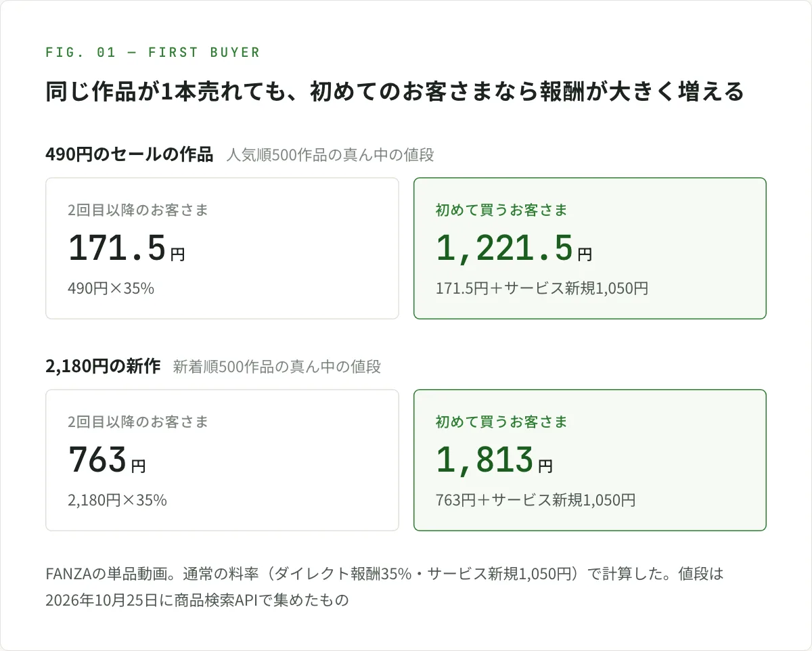Click the value 763円
This screenshot has height=651, width=812.
tap(107, 460)
